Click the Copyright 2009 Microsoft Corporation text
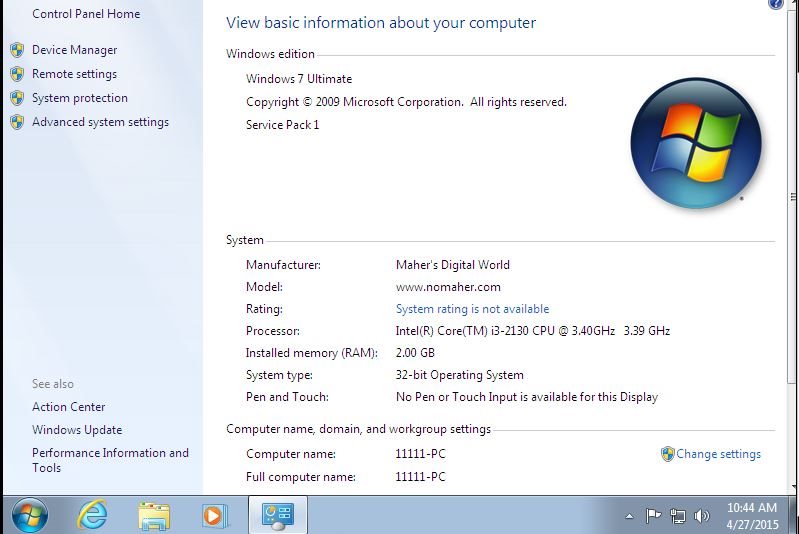Viewport: 799px width, 534px height. [406, 102]
